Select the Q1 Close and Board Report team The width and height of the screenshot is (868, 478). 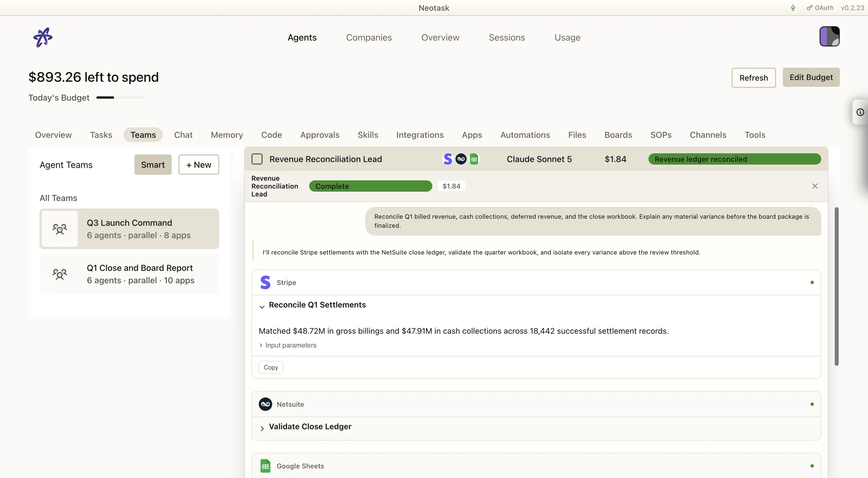point(129,274)
